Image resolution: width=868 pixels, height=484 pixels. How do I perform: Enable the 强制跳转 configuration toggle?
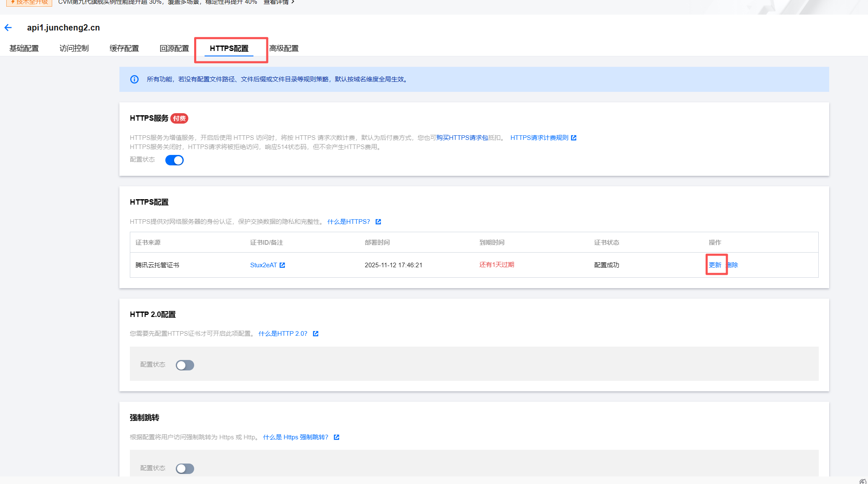(185, 469)
